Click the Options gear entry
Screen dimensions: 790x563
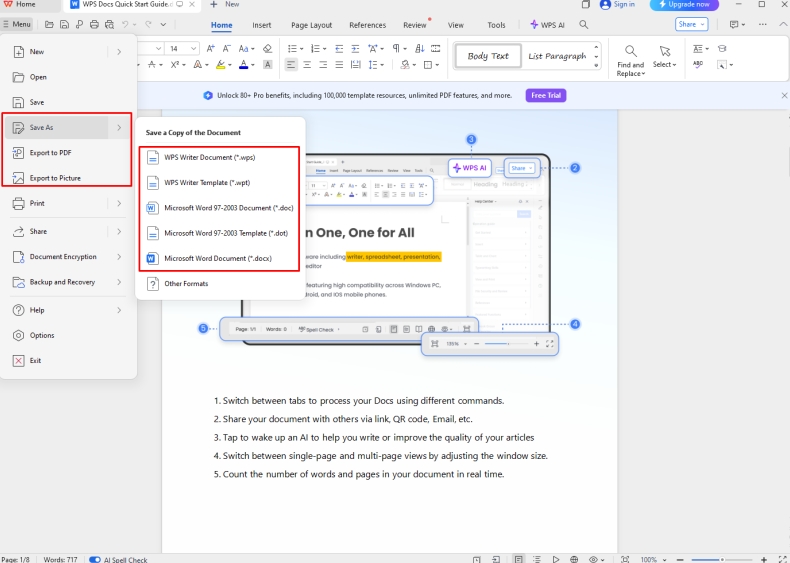pyautogui.click(x=41, y=335)
